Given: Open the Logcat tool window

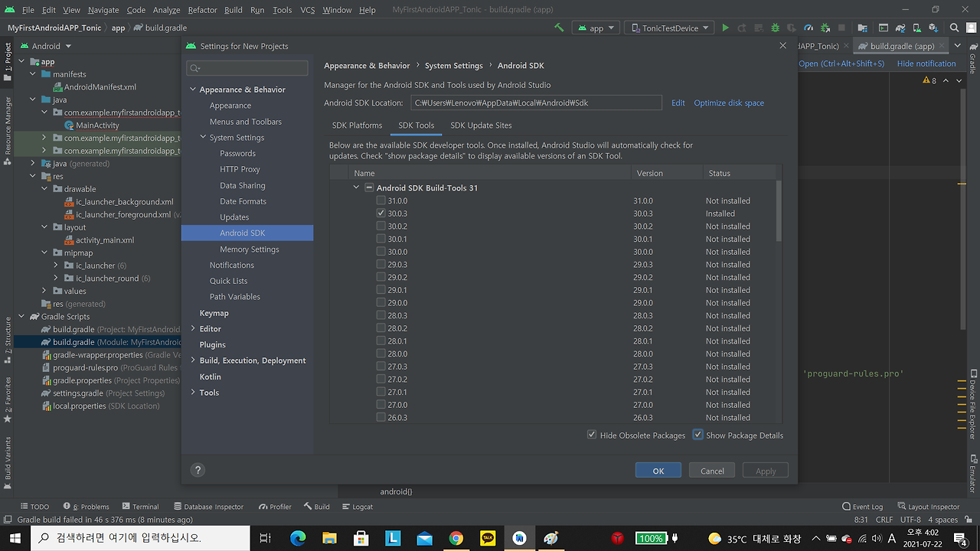Looking at the screenshot, I should [357, 507].
